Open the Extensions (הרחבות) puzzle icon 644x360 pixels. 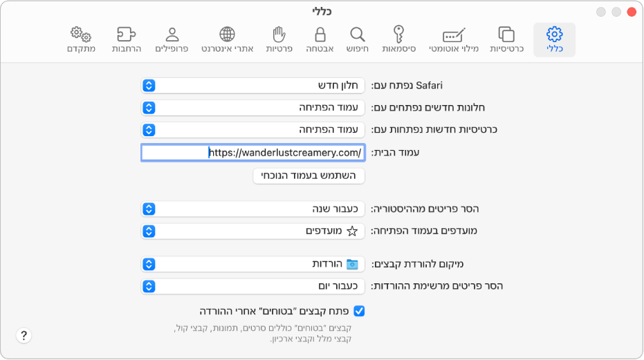click(x=127, y=39)
